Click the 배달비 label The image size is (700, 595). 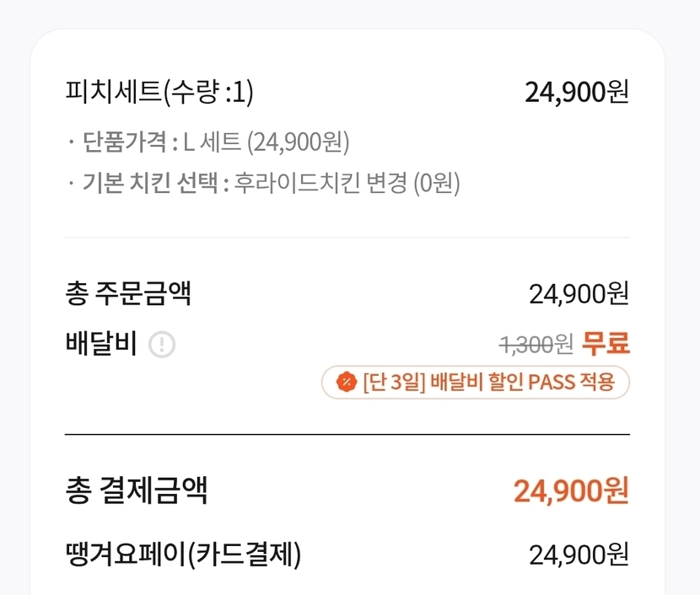[101, 344]
